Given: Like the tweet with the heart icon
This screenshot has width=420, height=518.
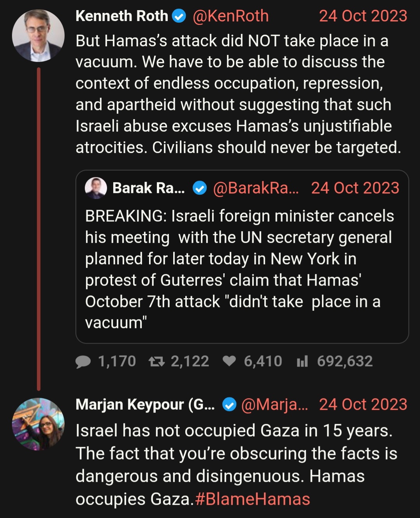Looking at the screenshot, I should coord(229,362).
